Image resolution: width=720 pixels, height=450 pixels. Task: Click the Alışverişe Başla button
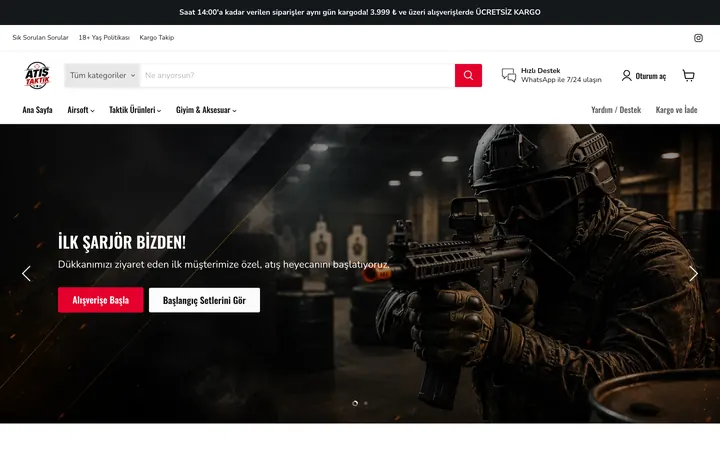pyautogui.click(x=101, y=300)
